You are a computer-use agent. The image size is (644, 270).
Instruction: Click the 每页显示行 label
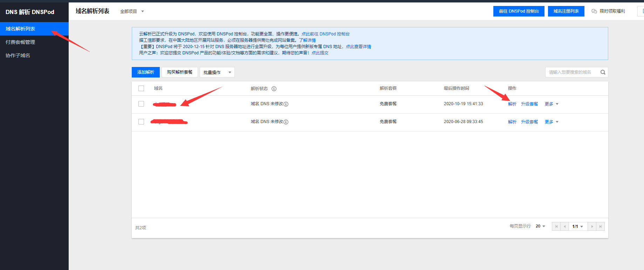click(520, 226)
